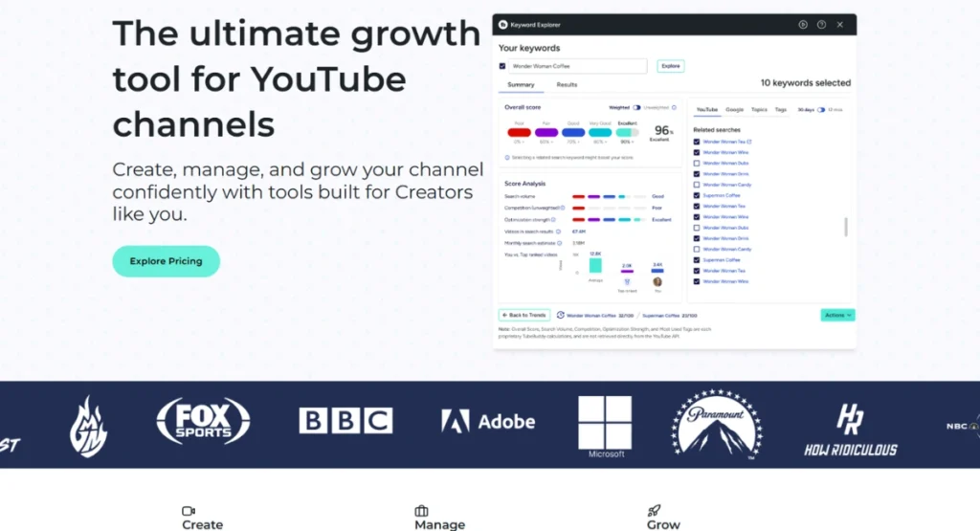Viewport: 980px width, 531px height.
Task: Click info icon beside Competition (unweighted)
Action: [563, 208]
